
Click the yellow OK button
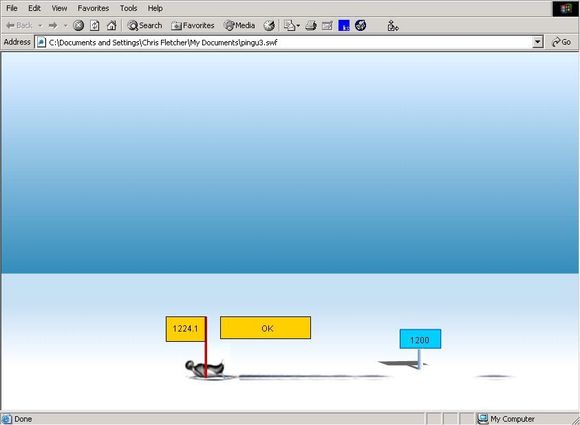pyautogui.click(x=265, y=328)
